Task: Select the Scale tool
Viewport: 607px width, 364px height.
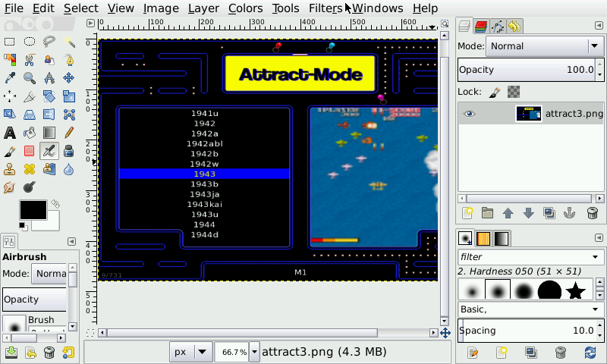Action: click(69, 96)
